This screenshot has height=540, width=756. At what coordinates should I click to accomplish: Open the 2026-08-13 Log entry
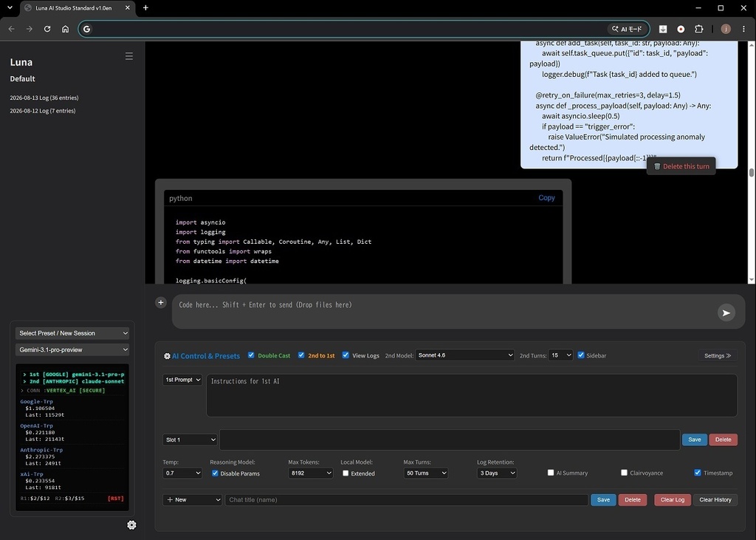click(44, 98)
